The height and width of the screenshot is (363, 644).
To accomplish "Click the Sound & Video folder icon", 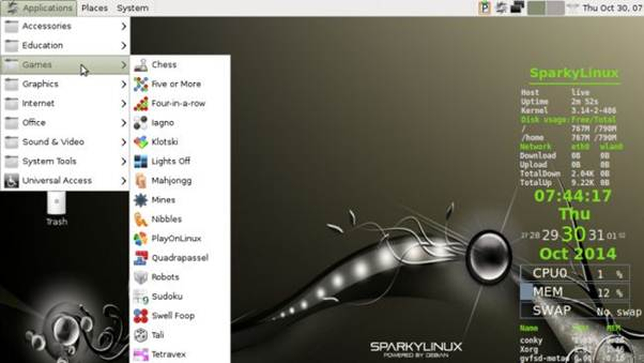I will [x=11, y=142].
